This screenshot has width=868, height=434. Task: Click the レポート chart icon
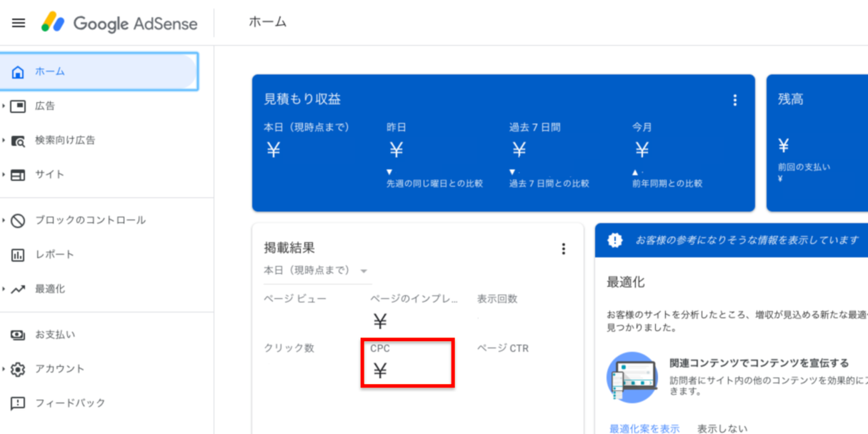click(19, 255)
